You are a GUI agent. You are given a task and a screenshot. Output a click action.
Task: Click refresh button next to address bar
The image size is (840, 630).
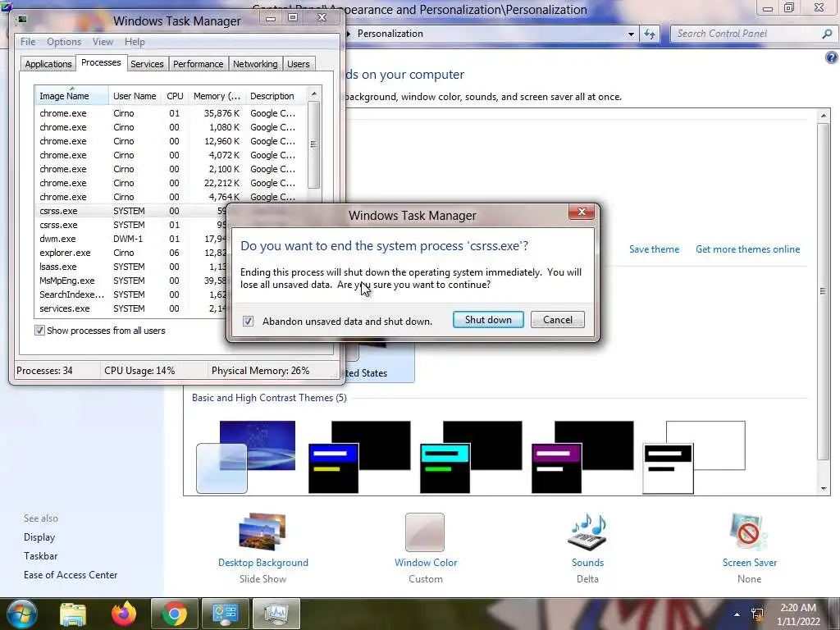click(650, 34)
